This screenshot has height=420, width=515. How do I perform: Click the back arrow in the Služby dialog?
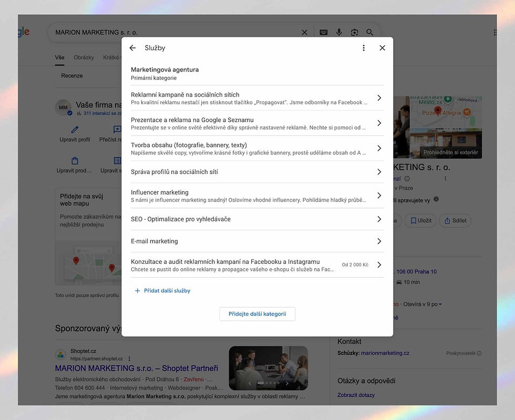pos(133,47)
